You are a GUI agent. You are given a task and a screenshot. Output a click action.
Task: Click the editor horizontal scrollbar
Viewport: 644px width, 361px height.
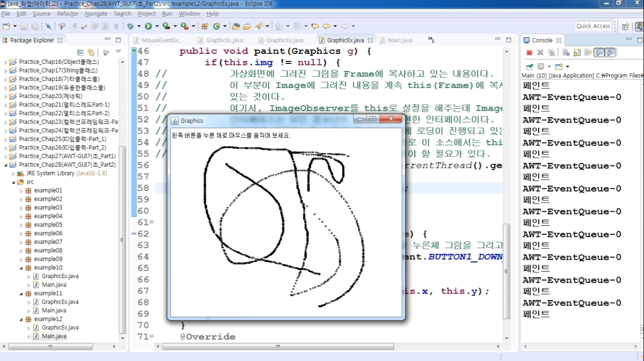(277, 346)
